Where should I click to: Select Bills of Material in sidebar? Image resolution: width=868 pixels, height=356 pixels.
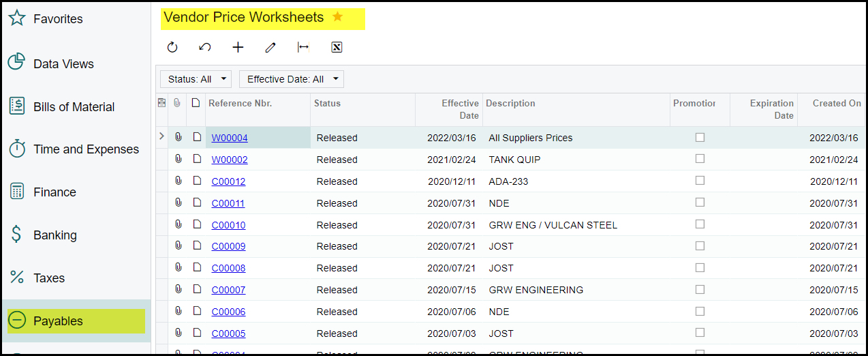[74, 107]
